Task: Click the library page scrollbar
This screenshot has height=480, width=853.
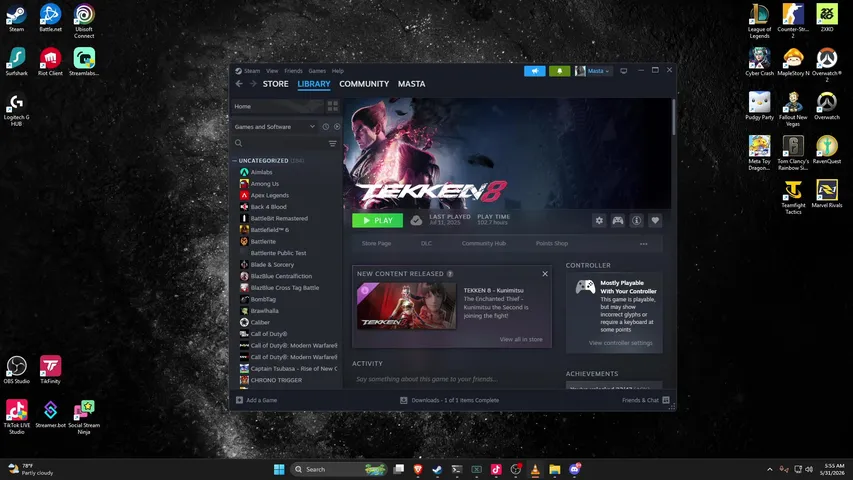Action: 673,117
